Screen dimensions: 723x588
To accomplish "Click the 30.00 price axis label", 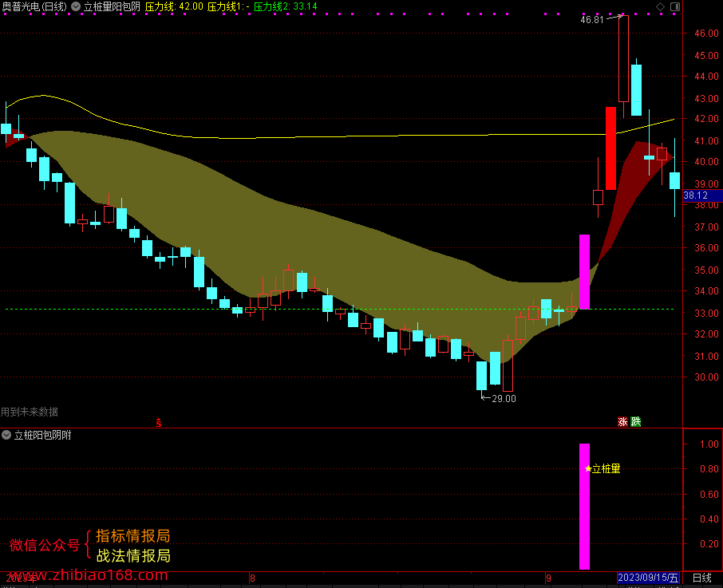I will [x=706, y=377].
